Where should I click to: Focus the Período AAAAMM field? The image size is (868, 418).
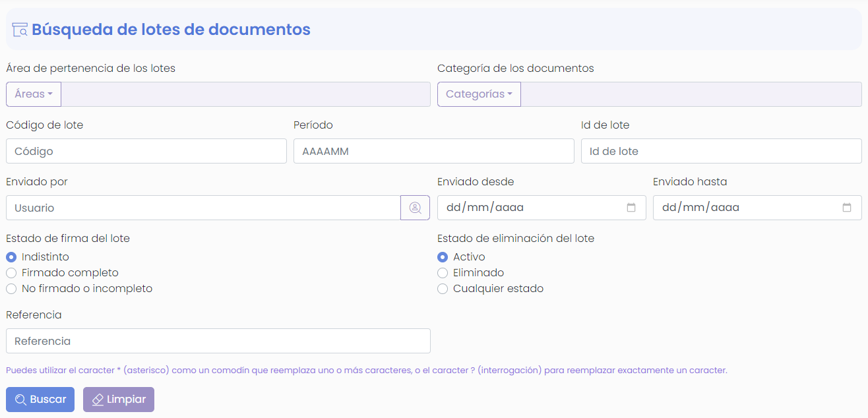pos(433,151)
